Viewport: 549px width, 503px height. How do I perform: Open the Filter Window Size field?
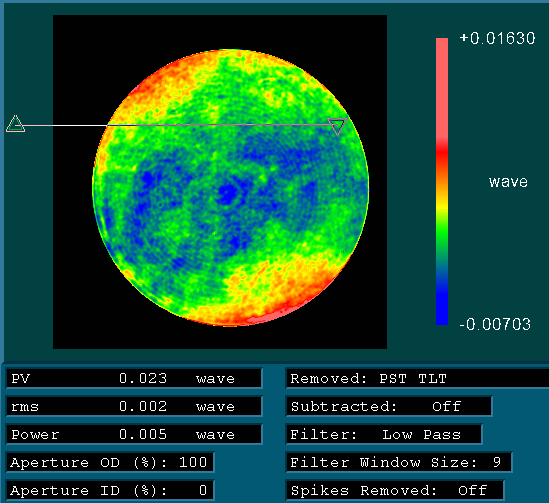(399, 462)
